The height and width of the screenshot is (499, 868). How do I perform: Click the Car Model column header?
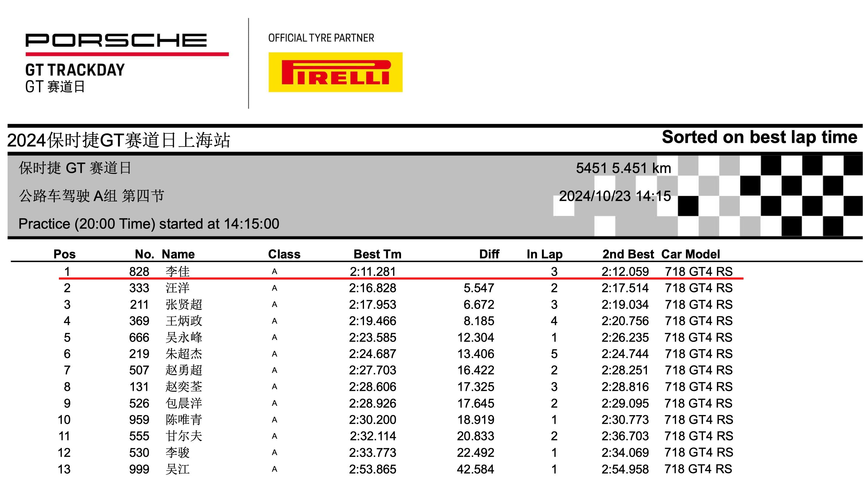pyautogui.click(x=690, y=254)
